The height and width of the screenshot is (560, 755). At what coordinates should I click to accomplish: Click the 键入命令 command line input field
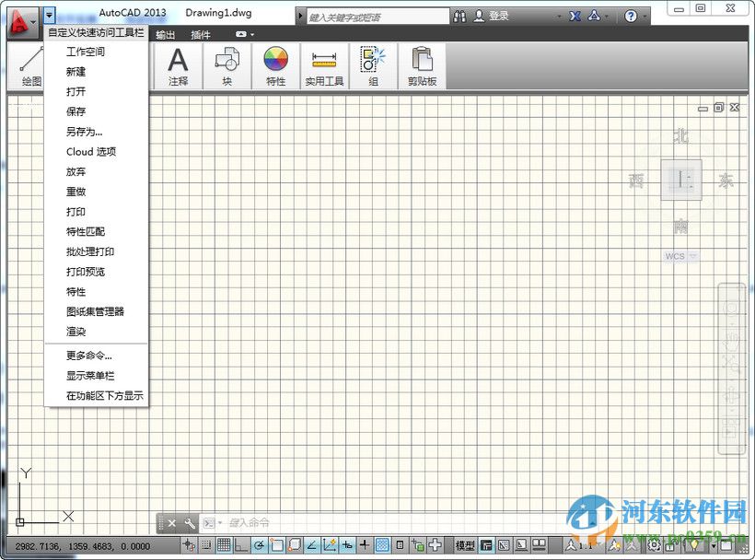point(267,522)
